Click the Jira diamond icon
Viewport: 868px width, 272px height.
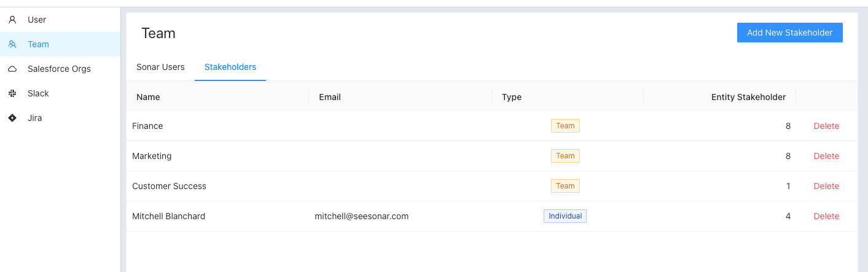click(x=12, y=118)
